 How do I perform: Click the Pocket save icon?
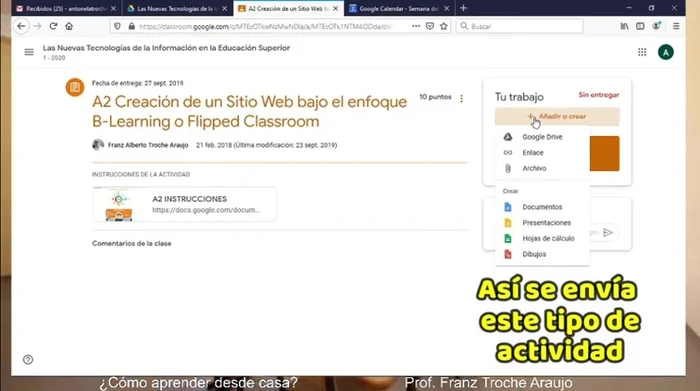coord(430,26)
